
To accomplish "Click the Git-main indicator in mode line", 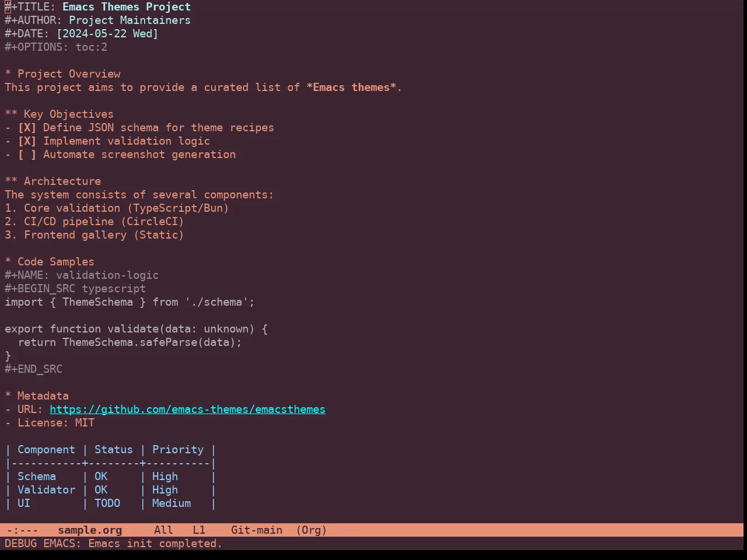I will pos(257,530).
